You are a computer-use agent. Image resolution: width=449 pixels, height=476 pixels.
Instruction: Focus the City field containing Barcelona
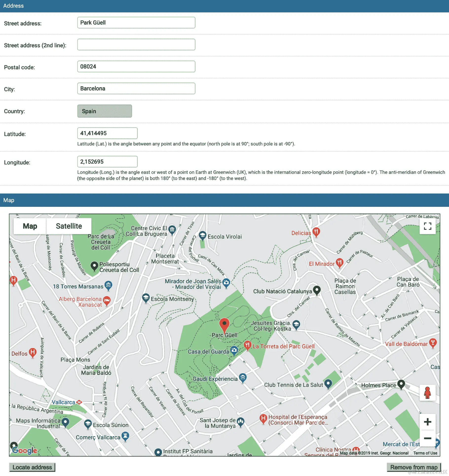tap(136, 88)
